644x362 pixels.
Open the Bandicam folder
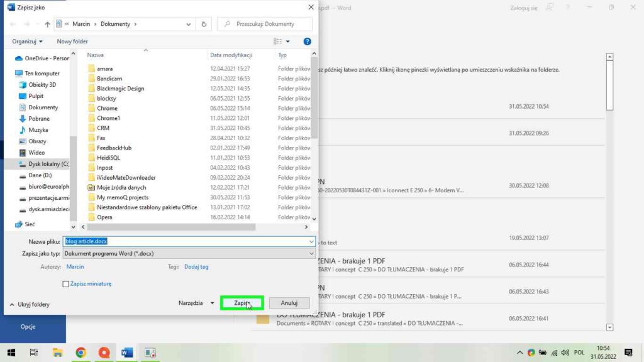tap(110, 79)
